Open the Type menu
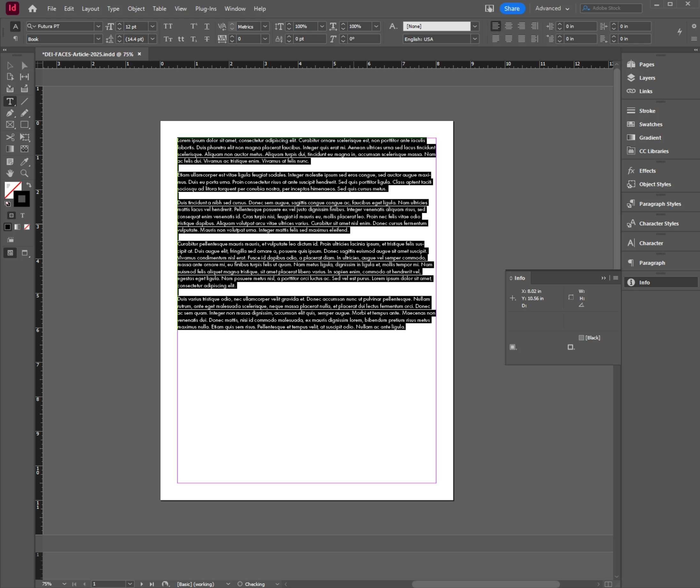 point(113,9)
